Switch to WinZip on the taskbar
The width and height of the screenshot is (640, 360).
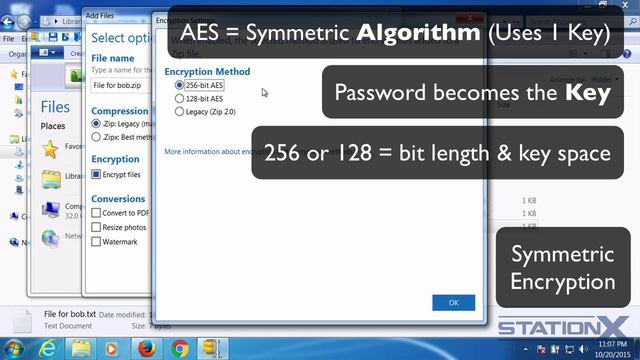pos(212,349)
